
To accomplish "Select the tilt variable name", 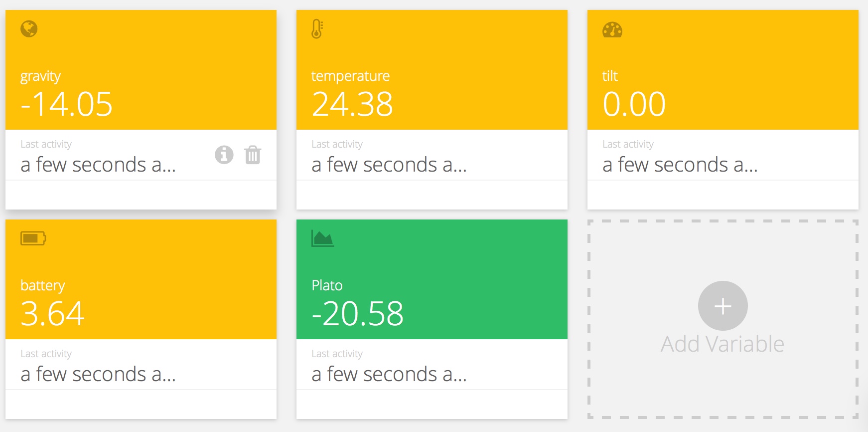I will pos(610,76).
